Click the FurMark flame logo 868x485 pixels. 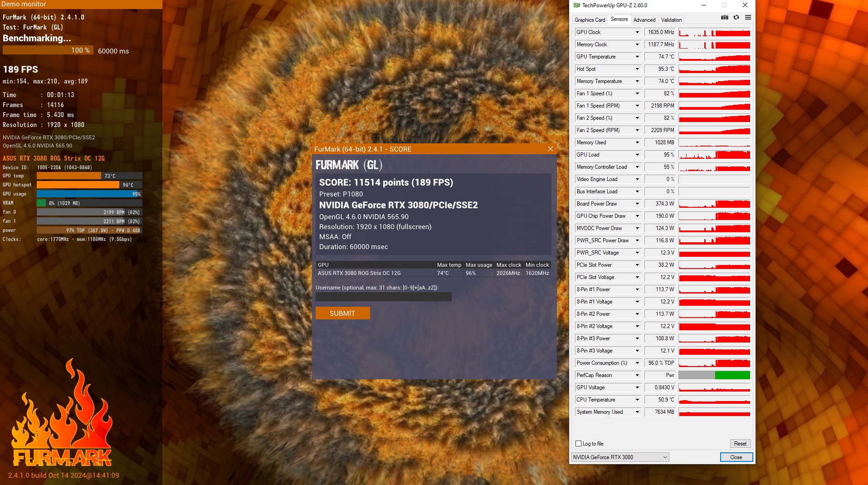tap(62, 412)
